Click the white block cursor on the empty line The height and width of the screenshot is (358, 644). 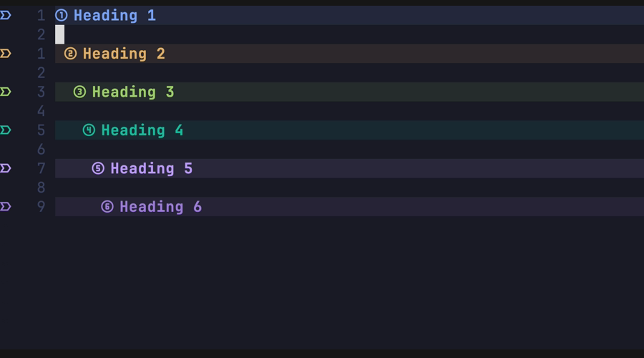pyautogui.click(x=60, y=34)
